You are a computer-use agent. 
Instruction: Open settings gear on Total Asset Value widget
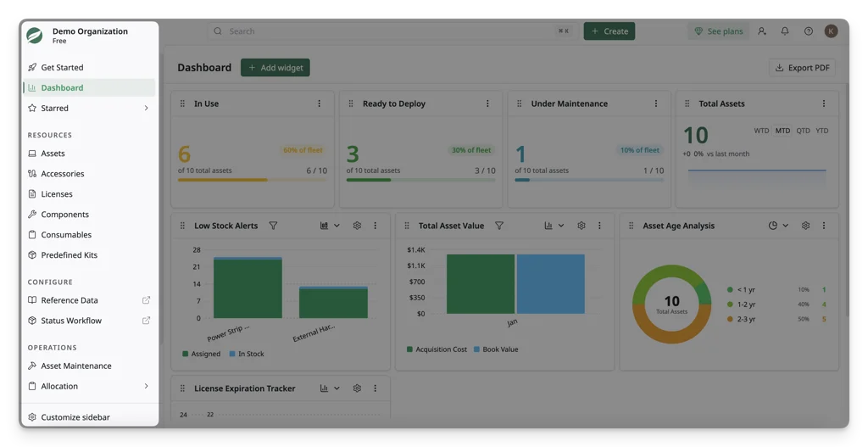tap(581, 226)
